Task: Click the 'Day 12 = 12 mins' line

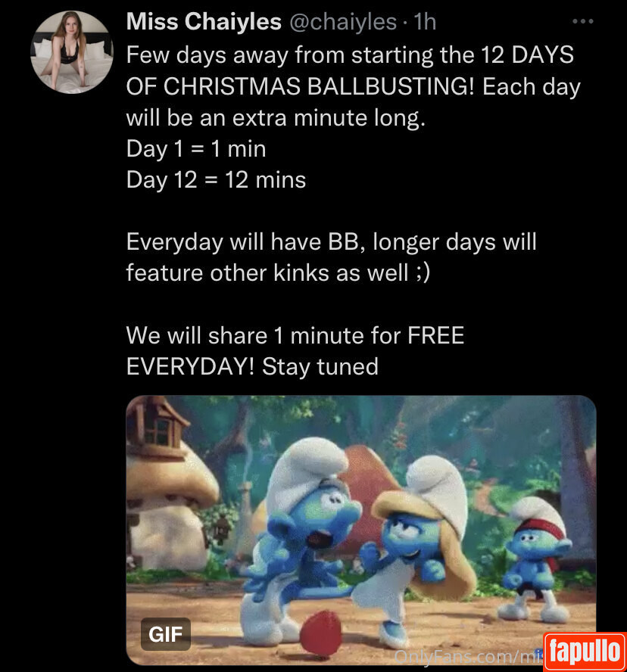Action: [x=216, y=179]
